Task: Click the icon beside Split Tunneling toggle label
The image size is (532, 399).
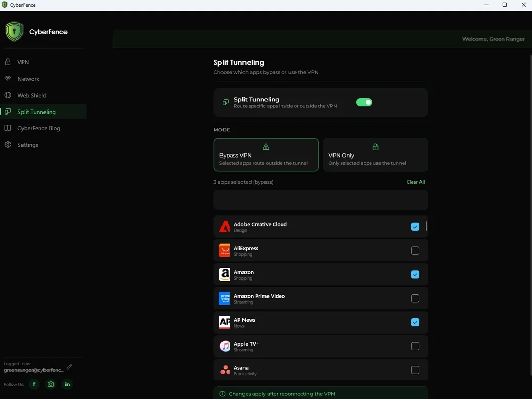Action: (x=225, y=102)
